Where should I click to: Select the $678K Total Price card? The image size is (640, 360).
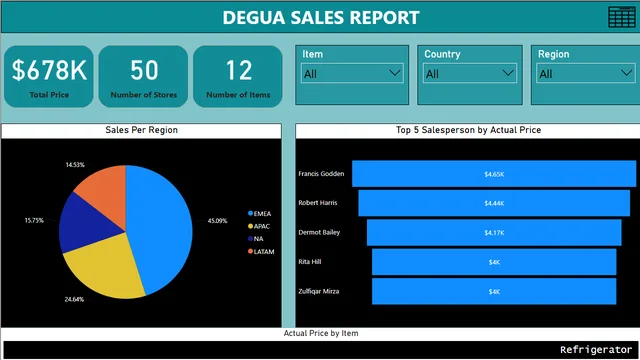point(49,77)
